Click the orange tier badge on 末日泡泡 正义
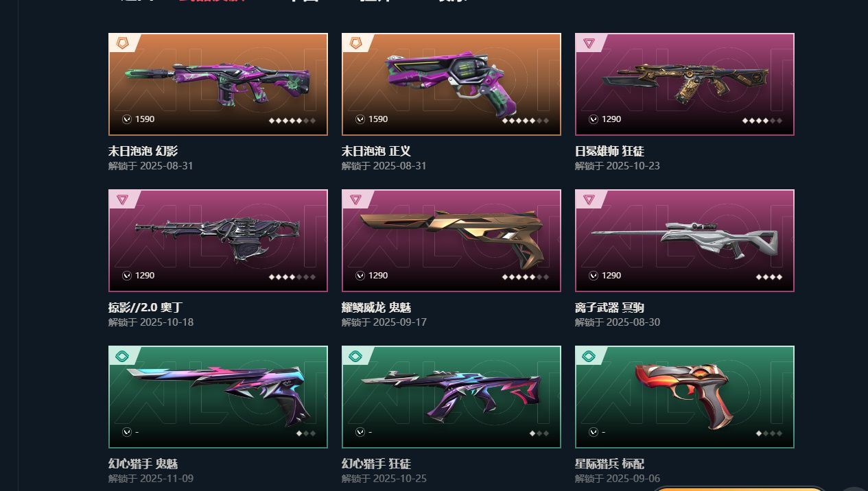 point(355,43)
